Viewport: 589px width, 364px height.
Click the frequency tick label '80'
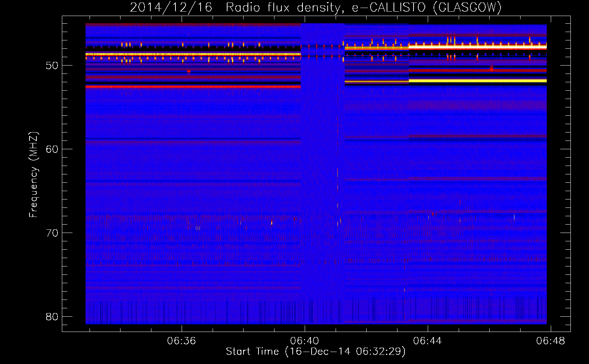click(52, 317)
